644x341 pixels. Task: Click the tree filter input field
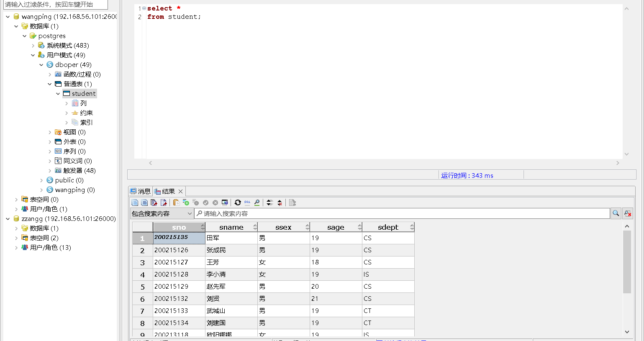click(x=55, y=5)
